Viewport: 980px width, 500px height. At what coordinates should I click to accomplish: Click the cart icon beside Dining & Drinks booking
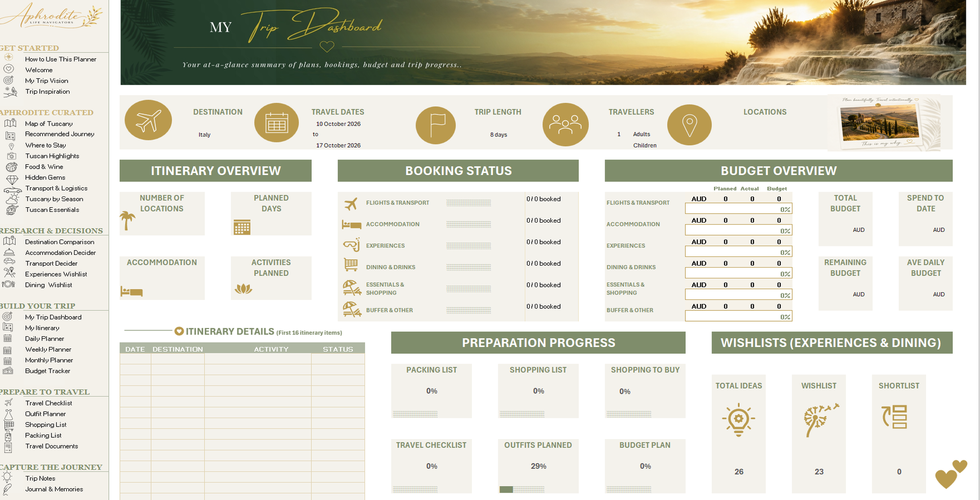click(351, 265)
